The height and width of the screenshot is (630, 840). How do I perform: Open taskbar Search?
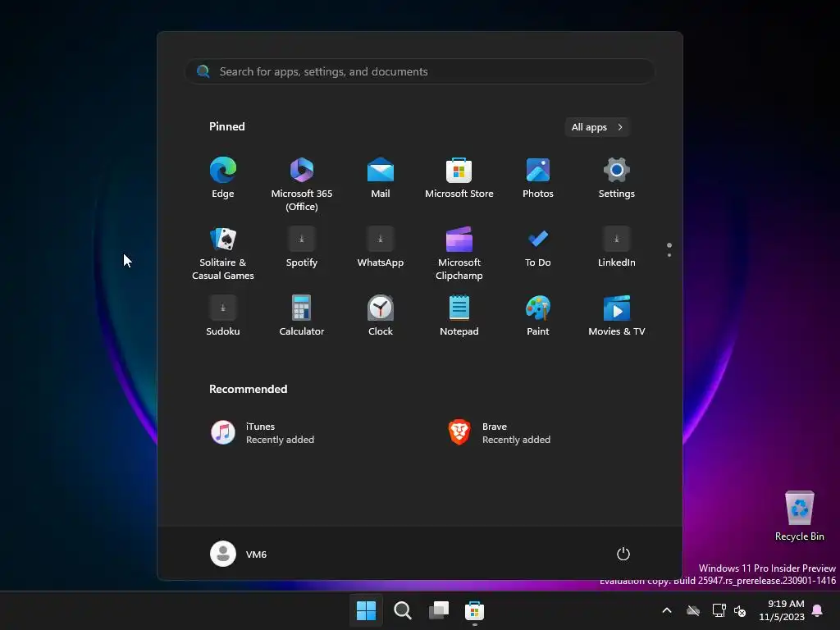tap(402, 610)
